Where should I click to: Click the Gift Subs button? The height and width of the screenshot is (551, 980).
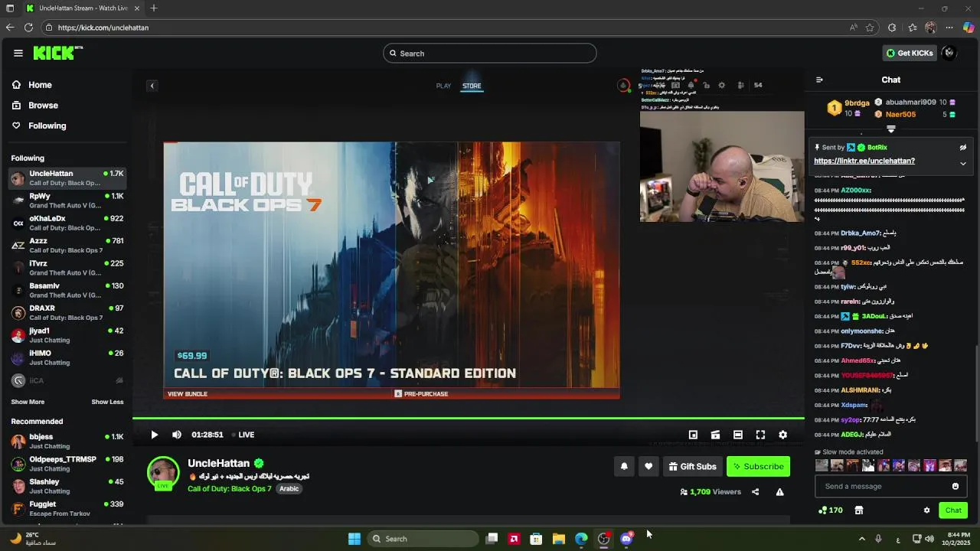(x=692, y=466)
